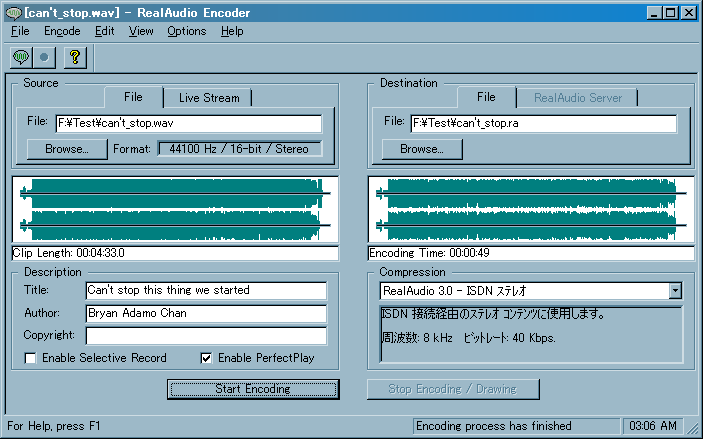Expand the Compression codec dropdown arrow
703x439 pixels.
pyautogui.click(x=675, y=291)
